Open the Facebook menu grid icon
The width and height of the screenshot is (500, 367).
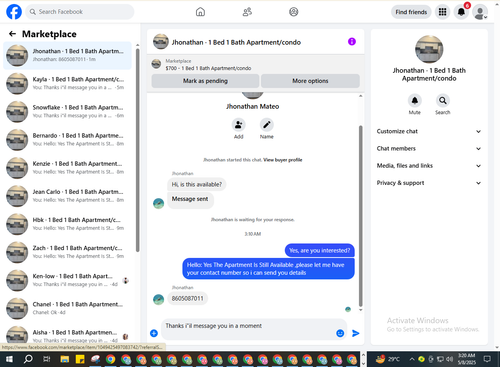click(442, 12)
